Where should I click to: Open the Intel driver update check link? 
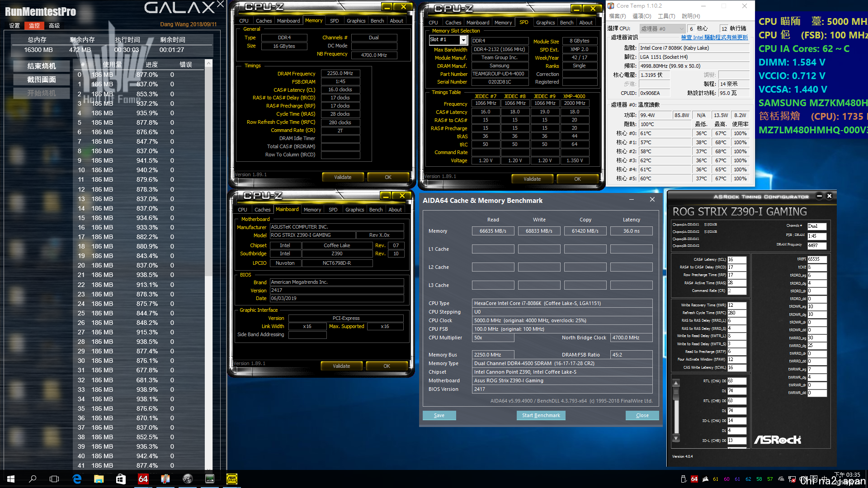tap(714, 38)
